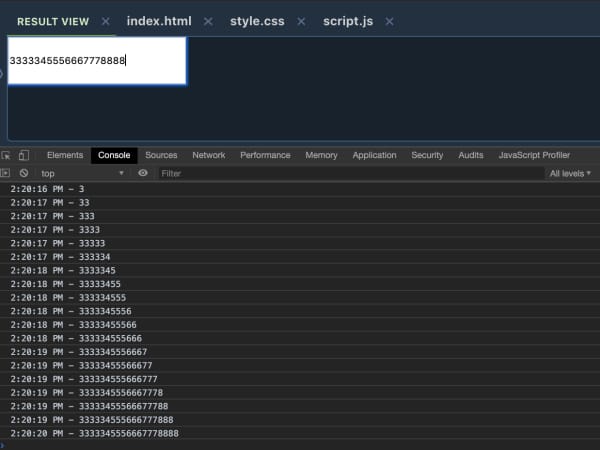Open the Network panel tab
The width and height of the screenshot is (600, 450).
pyautogui.click(x=209, y=155)
